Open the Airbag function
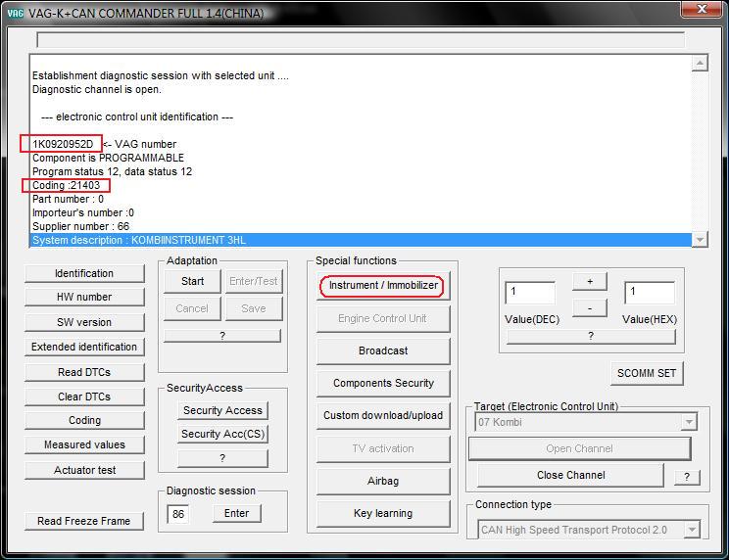Image resolution: width=729 pixels, height=560 pixels. tap(383, 481)
